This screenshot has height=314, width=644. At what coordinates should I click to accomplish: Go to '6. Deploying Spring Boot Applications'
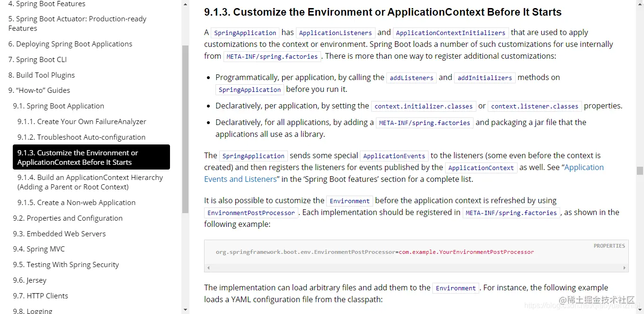click(70, 44)
